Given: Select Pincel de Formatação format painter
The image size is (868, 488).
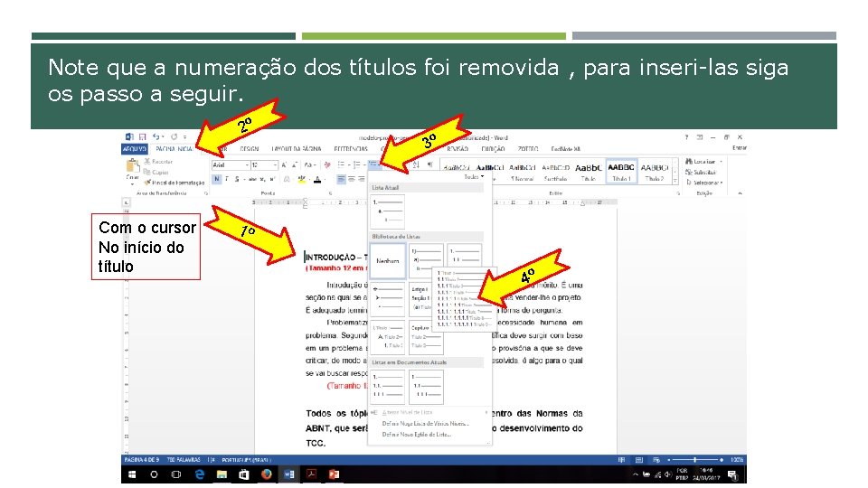Looking at the screenshot, I should click(x=175, y=182).
